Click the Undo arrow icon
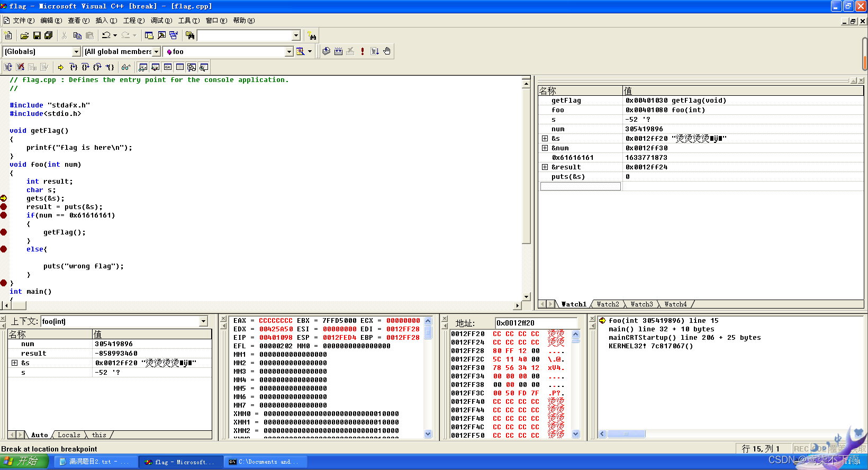Image resolution: width=868 pixels, height=470 pixels. click(x=106, y=35)
